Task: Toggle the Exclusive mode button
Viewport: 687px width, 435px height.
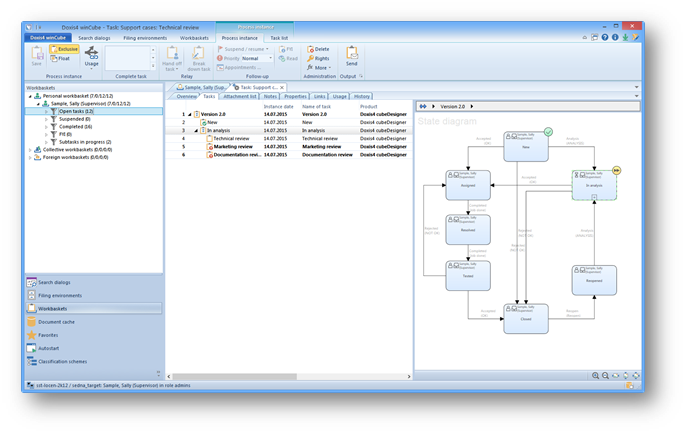Action: (66, 48)
